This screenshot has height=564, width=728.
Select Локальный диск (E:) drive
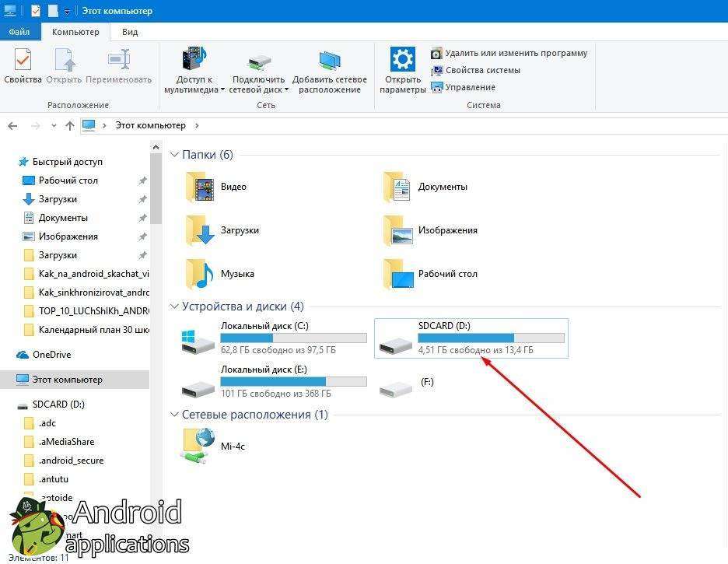pos(274,381)
